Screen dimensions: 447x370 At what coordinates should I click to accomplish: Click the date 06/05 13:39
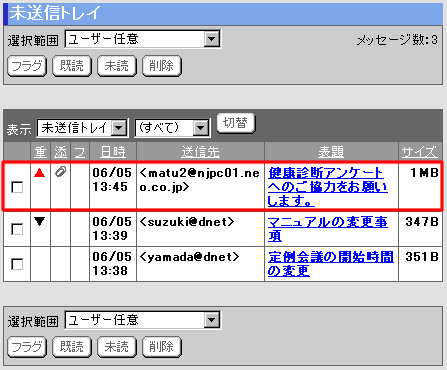pyautogui.click(x=112, y=229)
